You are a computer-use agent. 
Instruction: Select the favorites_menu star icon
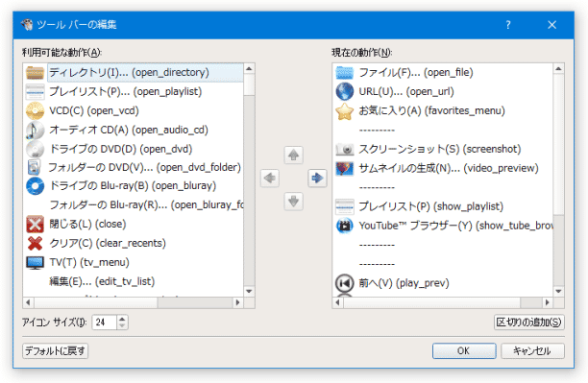pyautogui.click(x=344, y=111)
